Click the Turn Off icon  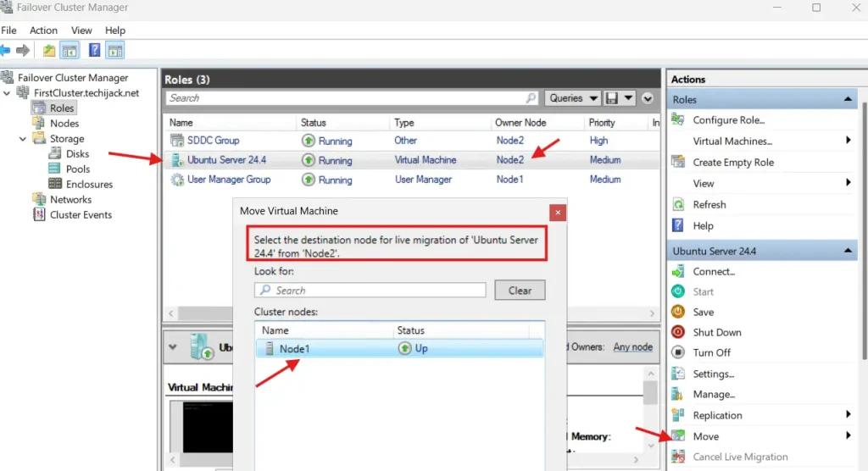678,352
